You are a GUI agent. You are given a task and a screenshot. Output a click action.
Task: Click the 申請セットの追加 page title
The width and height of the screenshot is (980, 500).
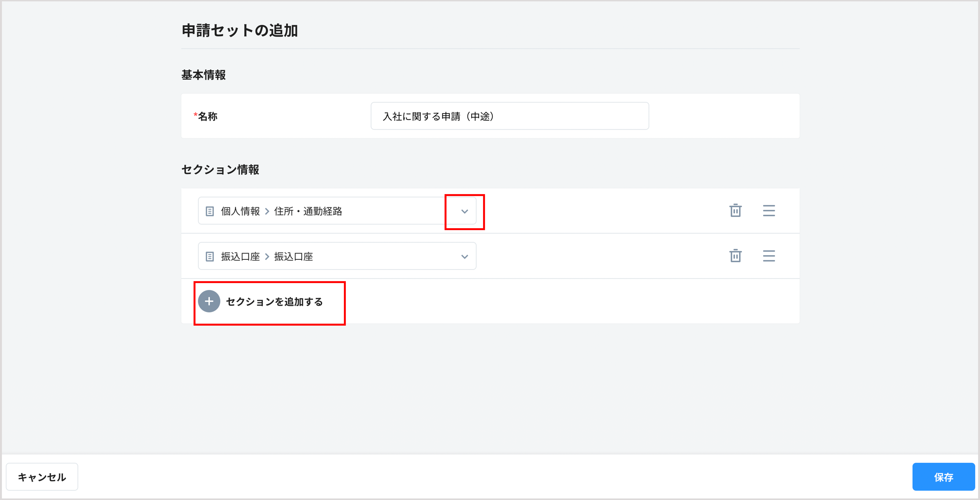click(x=239, y=30)
